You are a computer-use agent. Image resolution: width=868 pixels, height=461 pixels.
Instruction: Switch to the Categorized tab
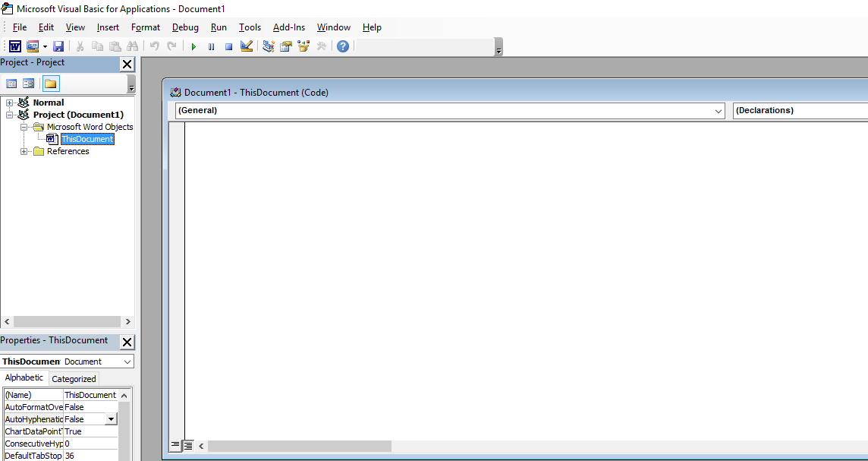coord(74,379)
